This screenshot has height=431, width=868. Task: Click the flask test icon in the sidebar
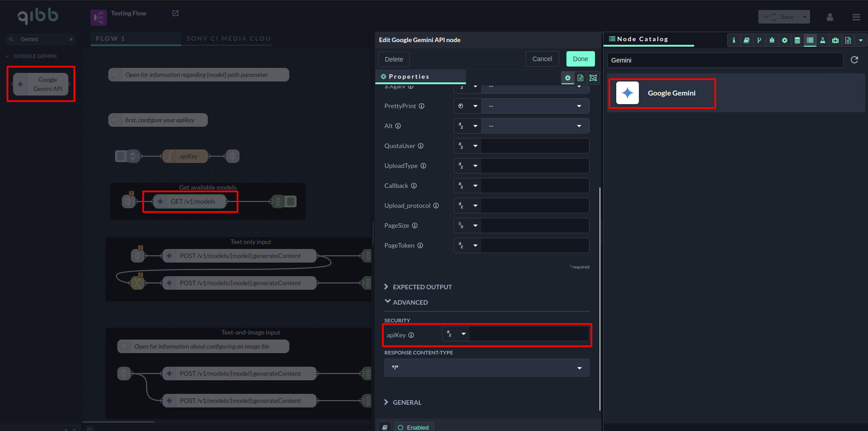tap(823, 40)
